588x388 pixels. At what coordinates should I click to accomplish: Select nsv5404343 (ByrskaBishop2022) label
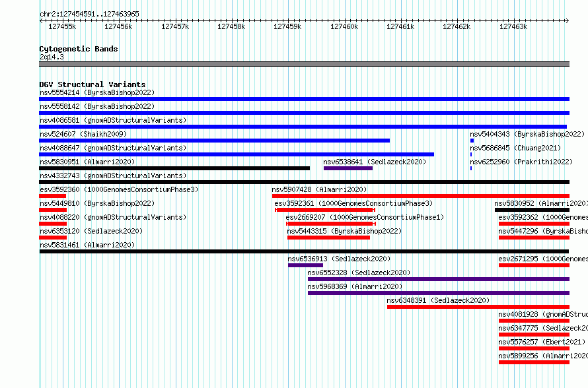coord(527,134)
